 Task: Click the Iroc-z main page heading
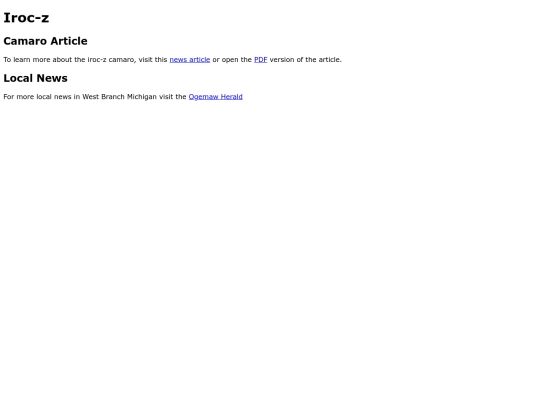point(26,18)
